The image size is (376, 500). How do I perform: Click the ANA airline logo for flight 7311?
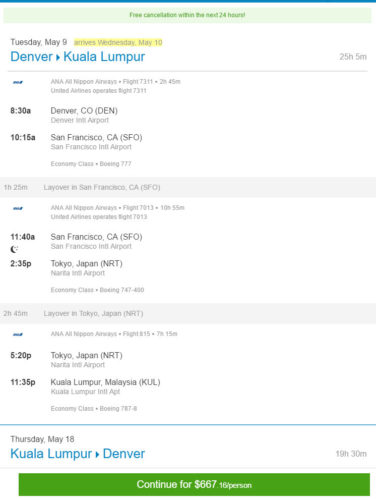[x=18, y=82]
